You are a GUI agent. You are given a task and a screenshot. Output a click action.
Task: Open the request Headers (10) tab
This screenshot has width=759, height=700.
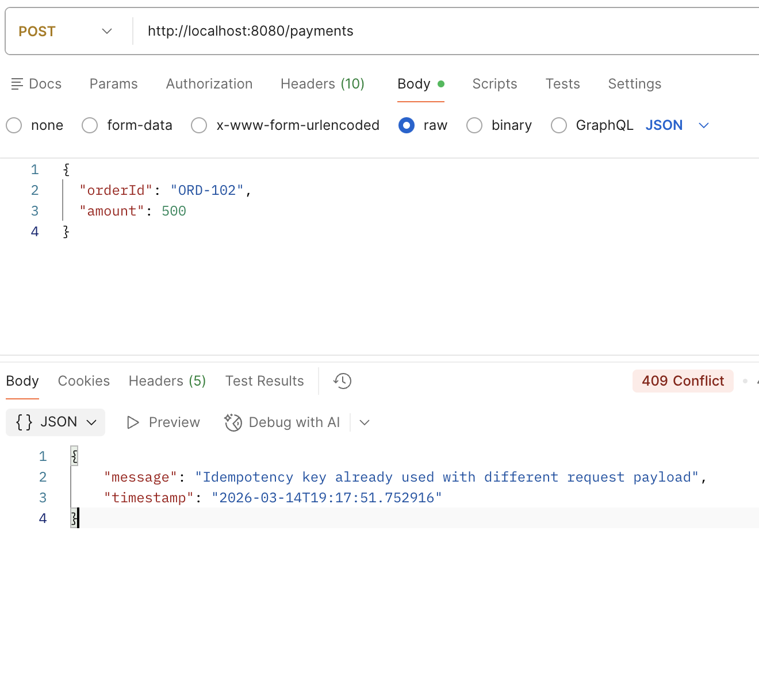click(x=322, y=84)
